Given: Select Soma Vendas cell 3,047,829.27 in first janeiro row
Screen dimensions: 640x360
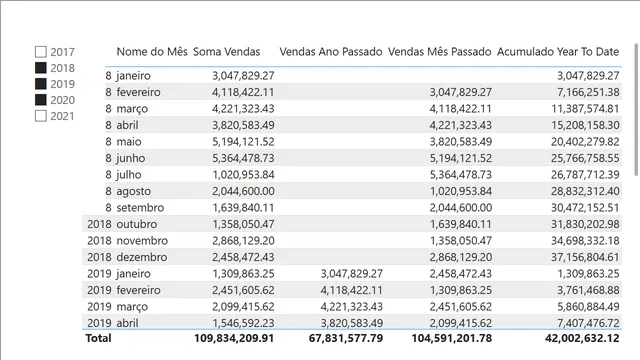Looking at the screenshot, I should click(243, 76).
